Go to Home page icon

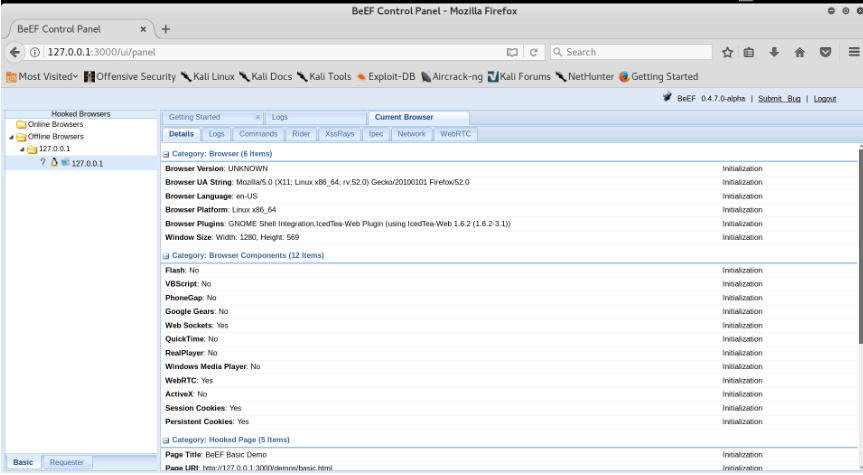800,52
